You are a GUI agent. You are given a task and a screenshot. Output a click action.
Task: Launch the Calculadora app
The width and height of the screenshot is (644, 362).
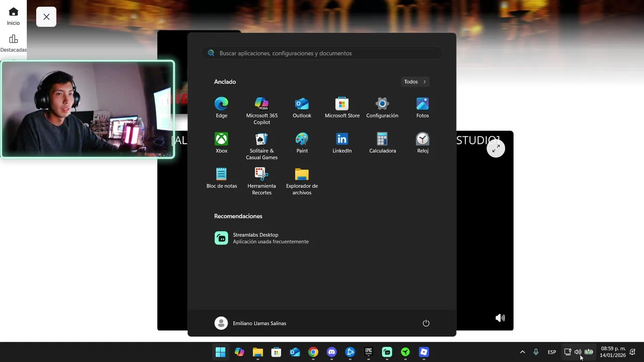[x=382, y=143]
